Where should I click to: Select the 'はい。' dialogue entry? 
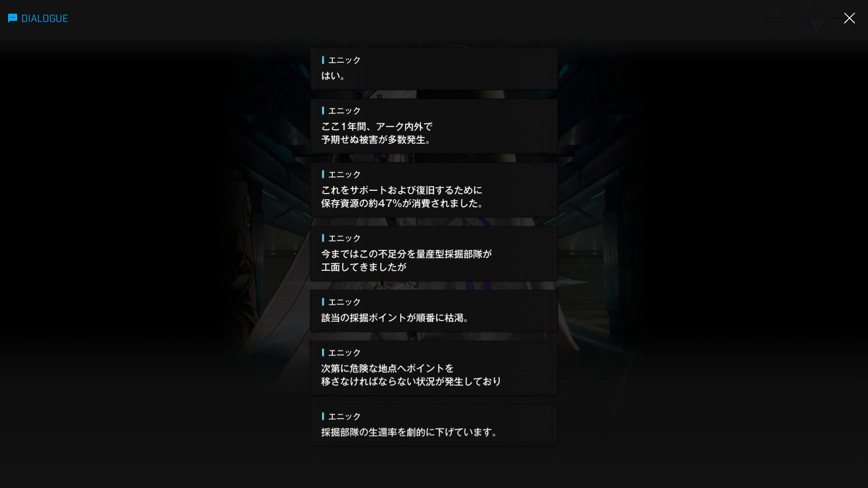point(434,69)
